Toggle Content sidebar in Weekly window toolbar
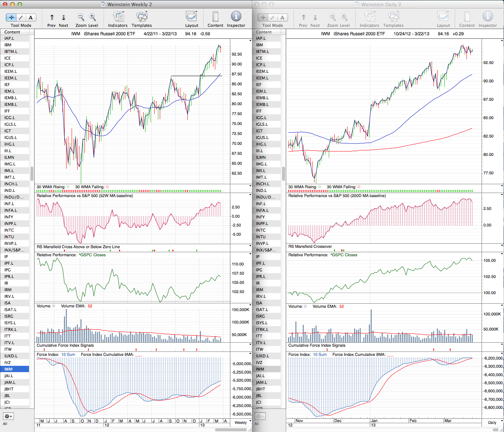The height and width of the screenshot is (432, 504). tap(215, 17)
